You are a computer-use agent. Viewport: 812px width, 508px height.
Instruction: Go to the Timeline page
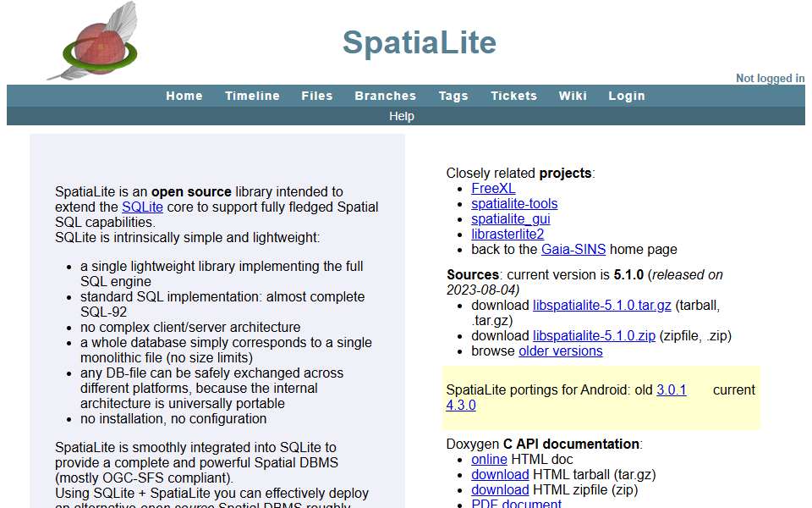[x=252, y=96]
